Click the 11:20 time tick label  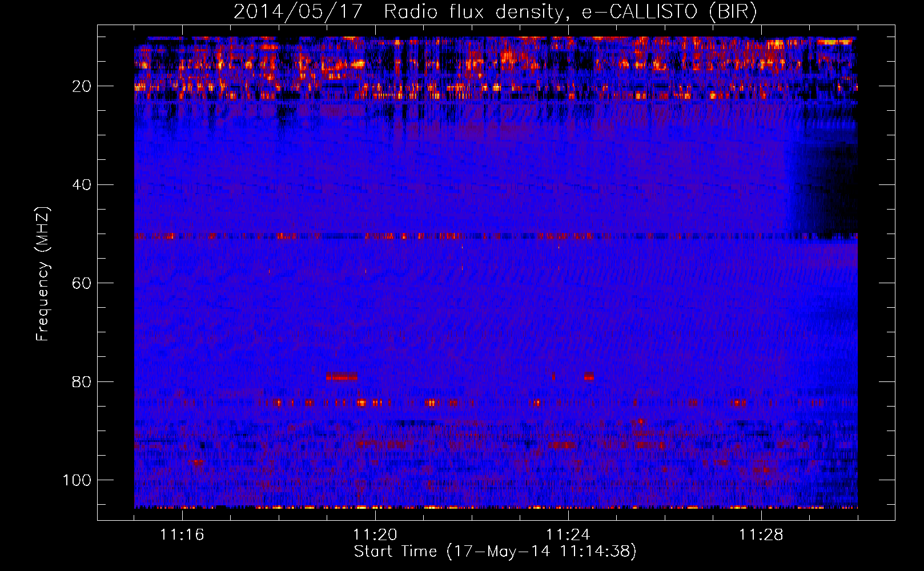375,534
